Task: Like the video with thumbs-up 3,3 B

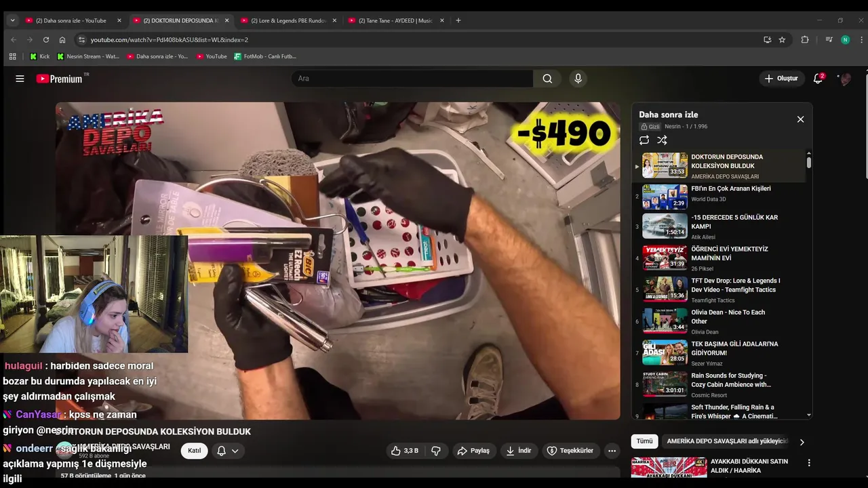Action: (405, 451)
